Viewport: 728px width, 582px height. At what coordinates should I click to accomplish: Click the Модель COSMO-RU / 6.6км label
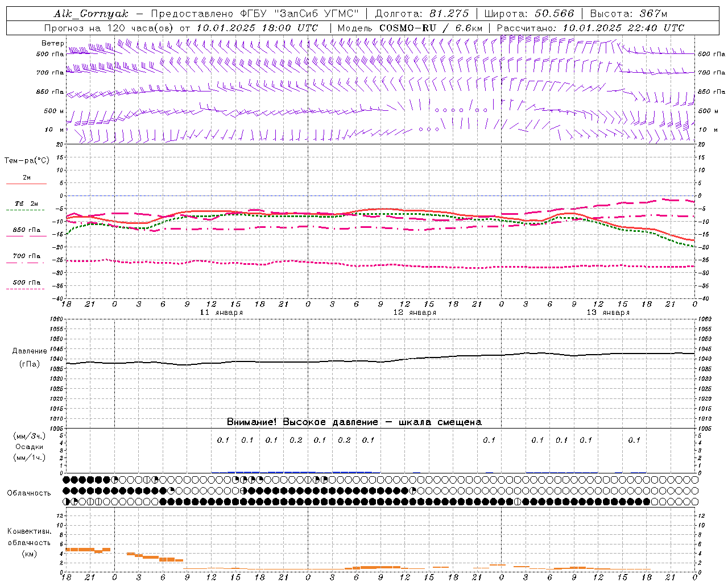pos(410,28)
